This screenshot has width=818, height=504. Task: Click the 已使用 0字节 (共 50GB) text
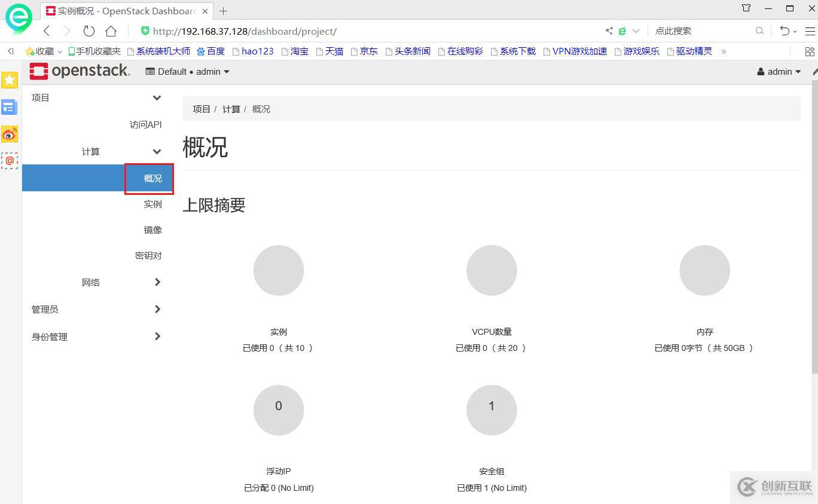(x=704, y=348)
